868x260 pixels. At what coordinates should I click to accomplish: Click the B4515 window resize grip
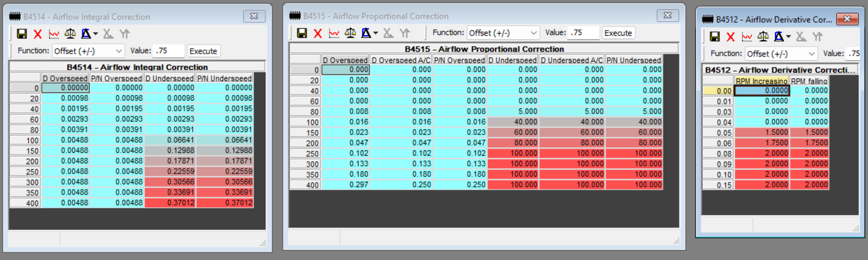click(x=676, y=241)
